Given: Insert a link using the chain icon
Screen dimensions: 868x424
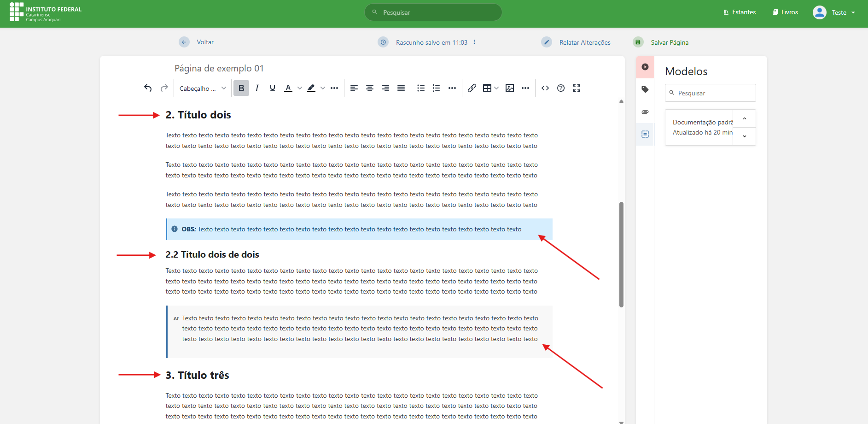Looking at the screenshot, I should [x=472, y=88].
